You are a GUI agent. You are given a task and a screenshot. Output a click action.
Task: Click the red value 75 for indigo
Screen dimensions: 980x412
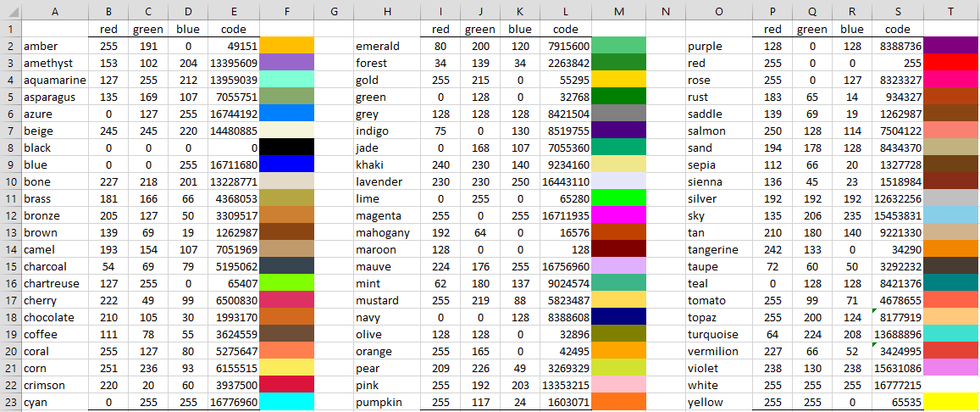pos(441,131)
